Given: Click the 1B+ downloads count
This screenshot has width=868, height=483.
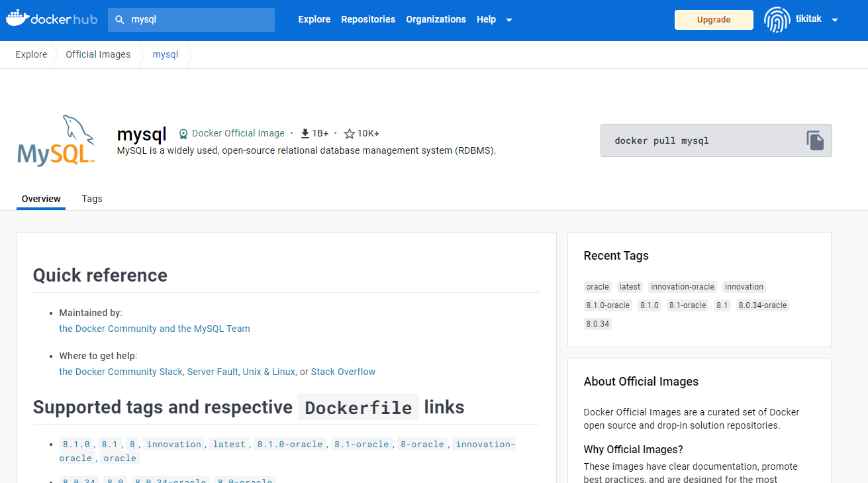Looking at the screenshot, I should (320, 133).
